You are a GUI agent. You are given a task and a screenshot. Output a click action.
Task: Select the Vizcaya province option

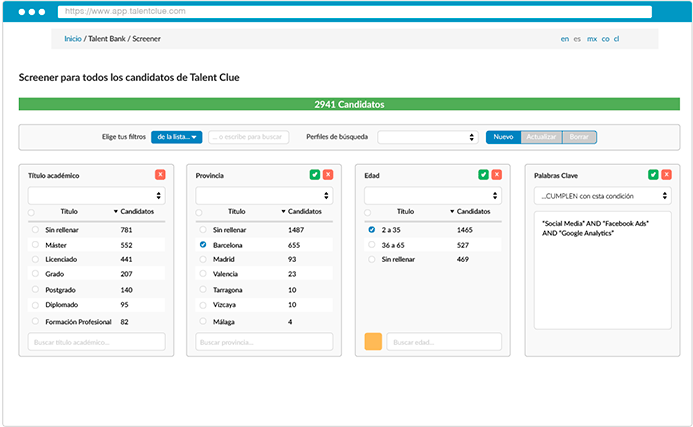point(203,305)
